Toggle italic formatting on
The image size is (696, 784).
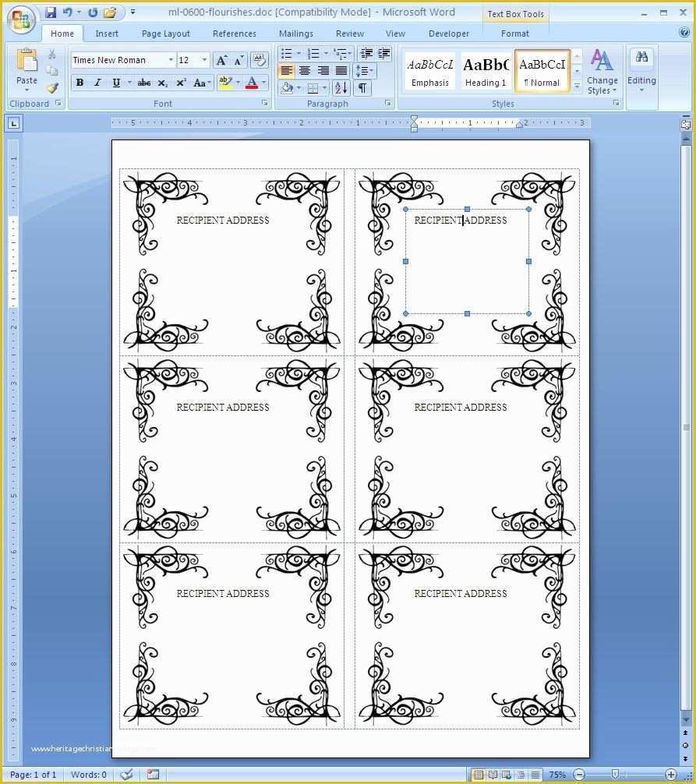point(97,82)
